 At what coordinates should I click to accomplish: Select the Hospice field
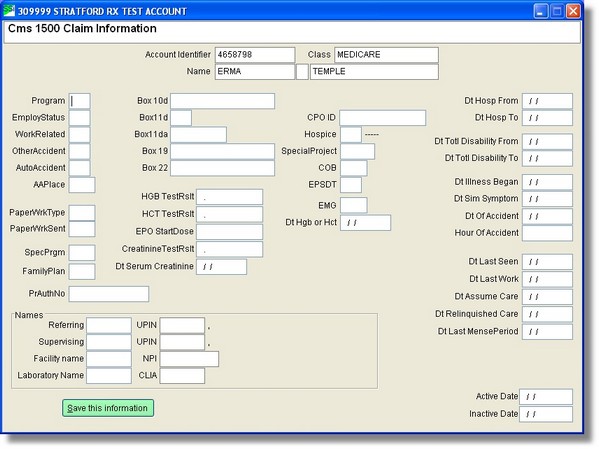coord(351,135)
